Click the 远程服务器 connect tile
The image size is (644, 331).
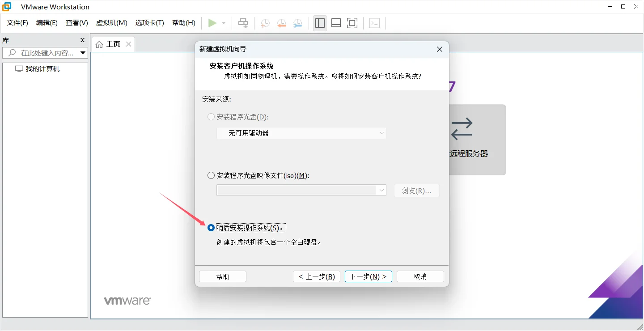click(x=477, y=140)
